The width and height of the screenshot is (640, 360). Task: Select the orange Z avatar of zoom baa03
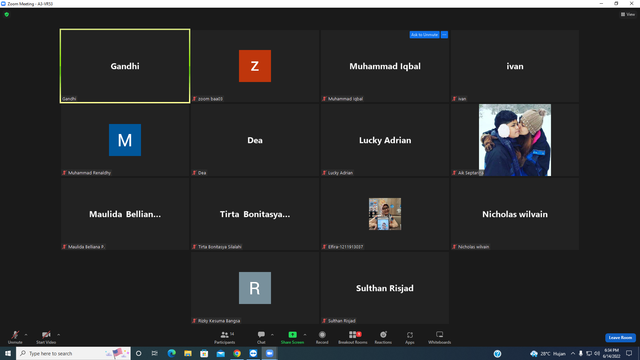pos(255,66)
